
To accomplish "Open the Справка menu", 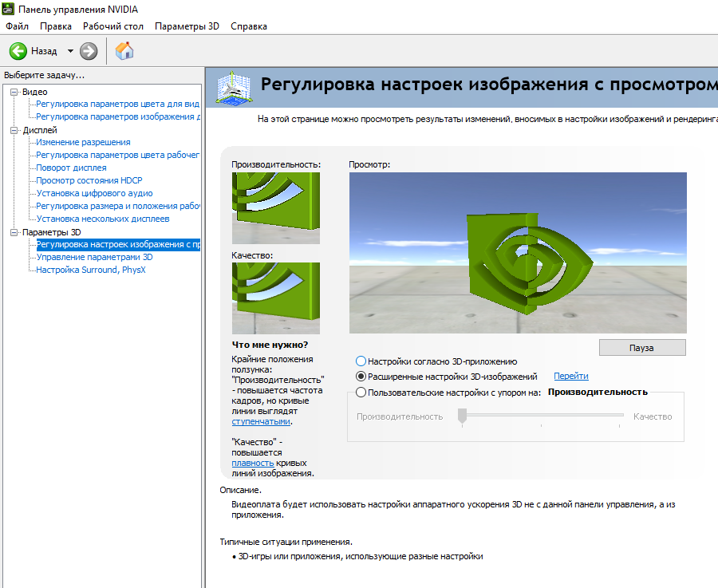I will (x=249, y=26).
